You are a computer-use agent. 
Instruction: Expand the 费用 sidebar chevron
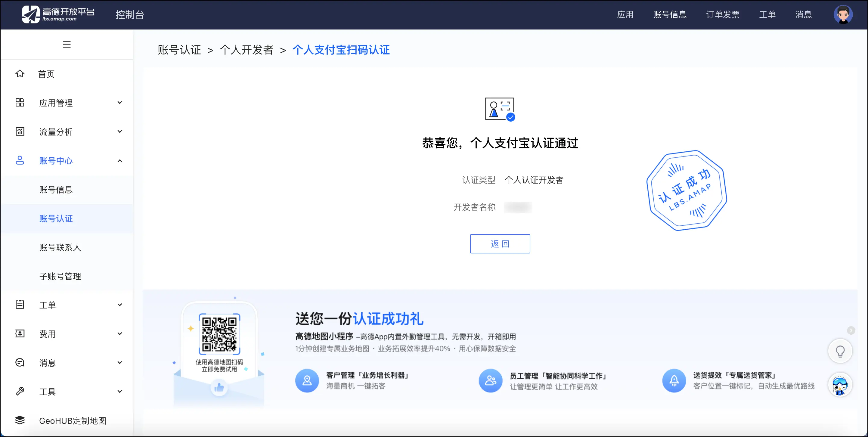[x=119, y=333]
